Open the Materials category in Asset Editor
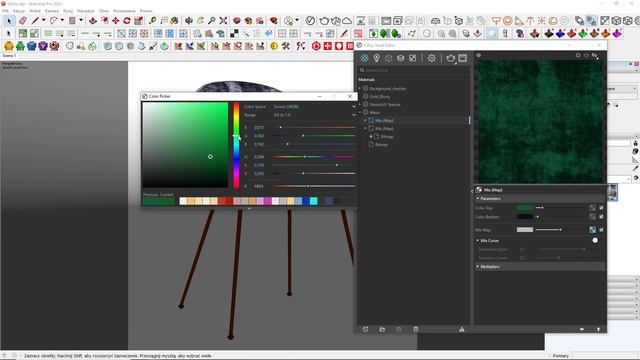The width and height of the screenshot is (640, 360). 364,58
